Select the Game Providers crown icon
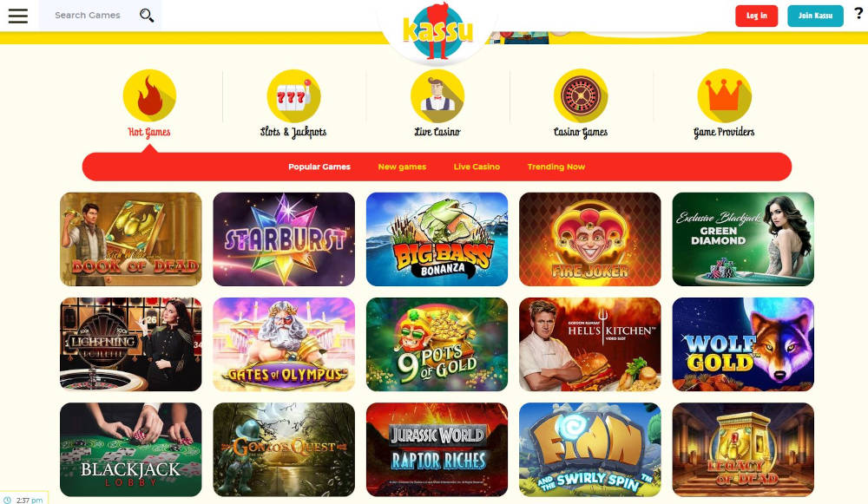 pyautogui.click(x=724, y=95)
